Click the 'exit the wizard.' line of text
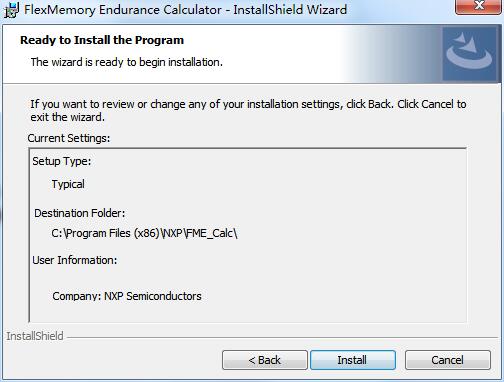The width and height of the screenshot is (504, 382). point(68,117)
